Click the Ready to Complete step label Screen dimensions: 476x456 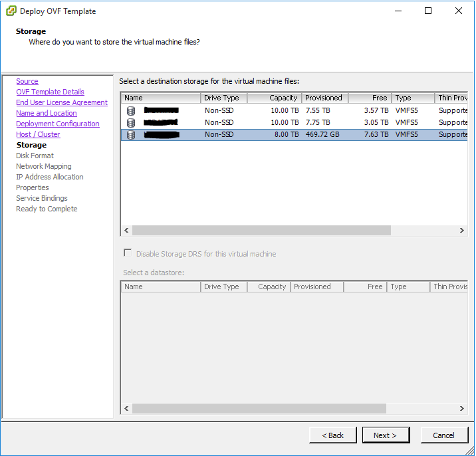click(x=47, y=209)
